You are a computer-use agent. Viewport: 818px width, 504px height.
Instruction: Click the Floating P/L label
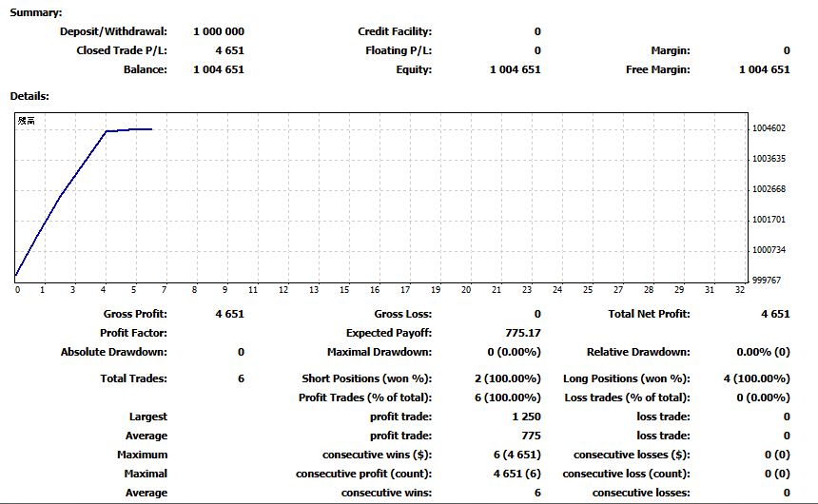coord(399,50)
